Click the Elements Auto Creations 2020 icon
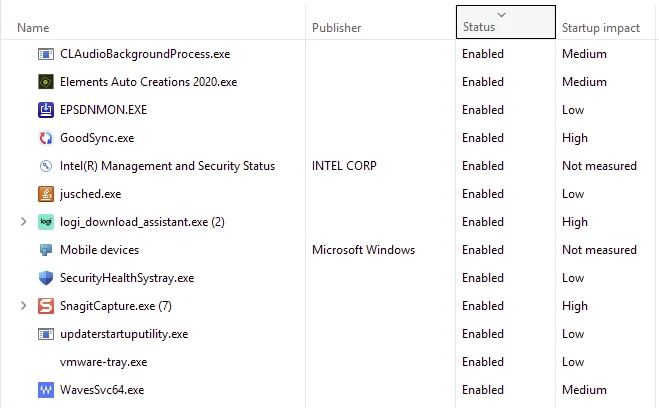This screenshot has height=408, width=659. pyautogui.click(x=46, y=82)
